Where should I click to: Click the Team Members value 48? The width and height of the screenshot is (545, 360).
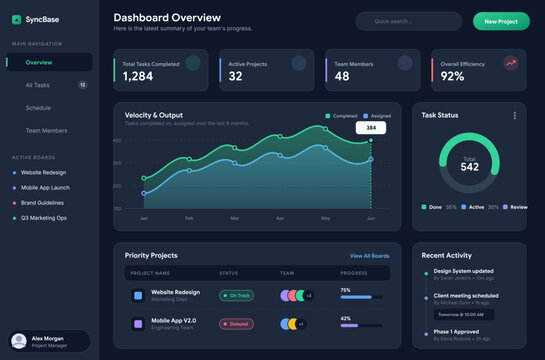coord(342,76)
